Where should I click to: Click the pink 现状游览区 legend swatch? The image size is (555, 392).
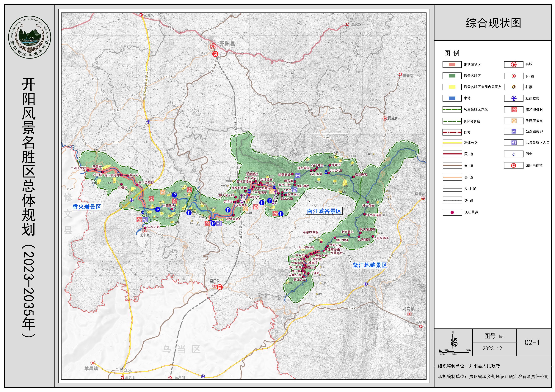(452, 64)
